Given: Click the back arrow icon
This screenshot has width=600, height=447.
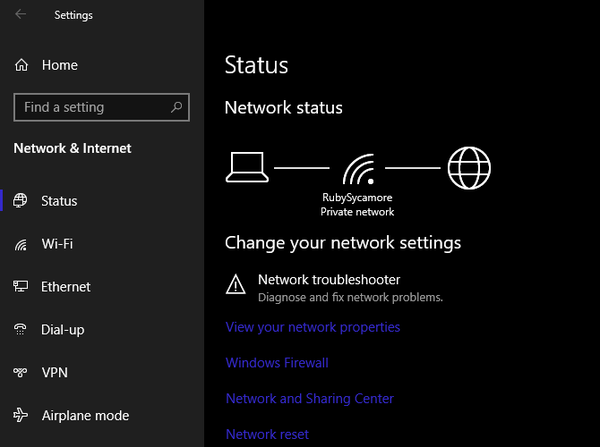Looking at the screenshot, I should (x=21, y=14).
